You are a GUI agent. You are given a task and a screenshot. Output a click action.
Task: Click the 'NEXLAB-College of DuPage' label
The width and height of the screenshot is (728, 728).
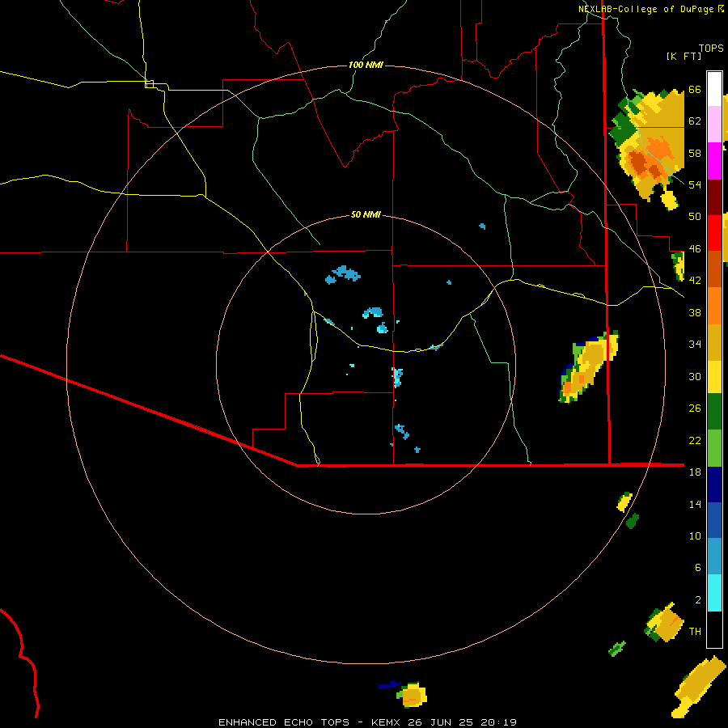tap(645, 9)
